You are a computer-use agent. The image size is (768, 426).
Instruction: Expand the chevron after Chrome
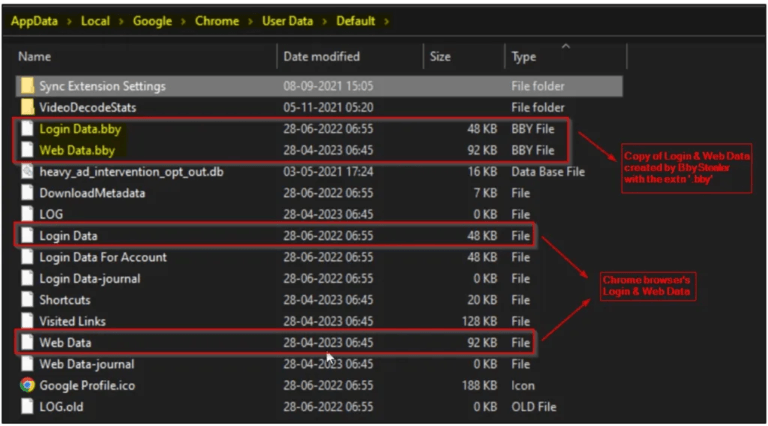(x=250, y=22)
